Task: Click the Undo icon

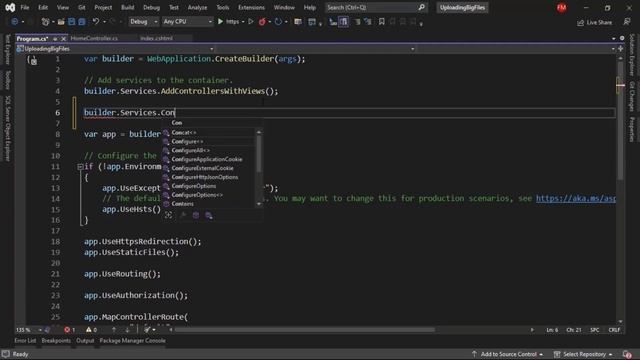Action: click(x=96, y=22)
